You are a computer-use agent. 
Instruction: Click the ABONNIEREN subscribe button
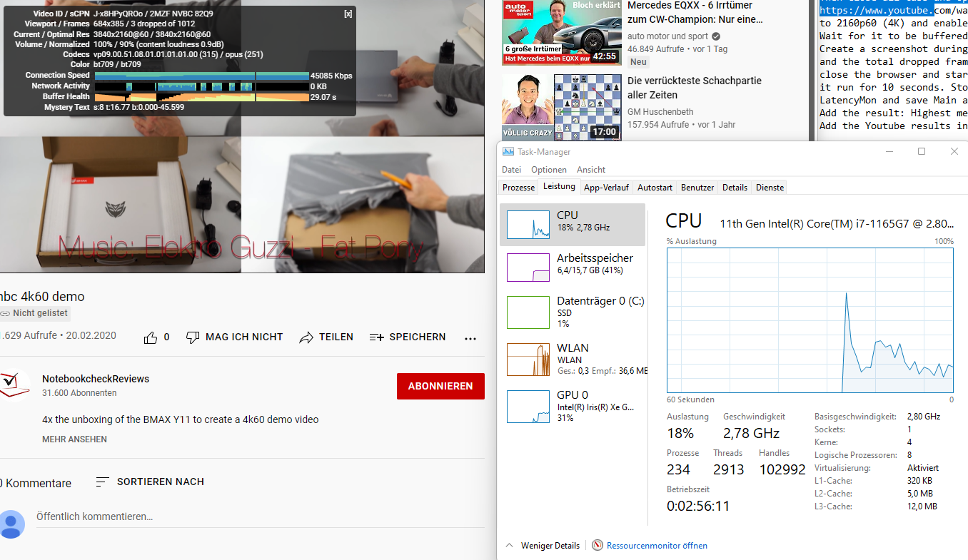[x=440, y=386]
